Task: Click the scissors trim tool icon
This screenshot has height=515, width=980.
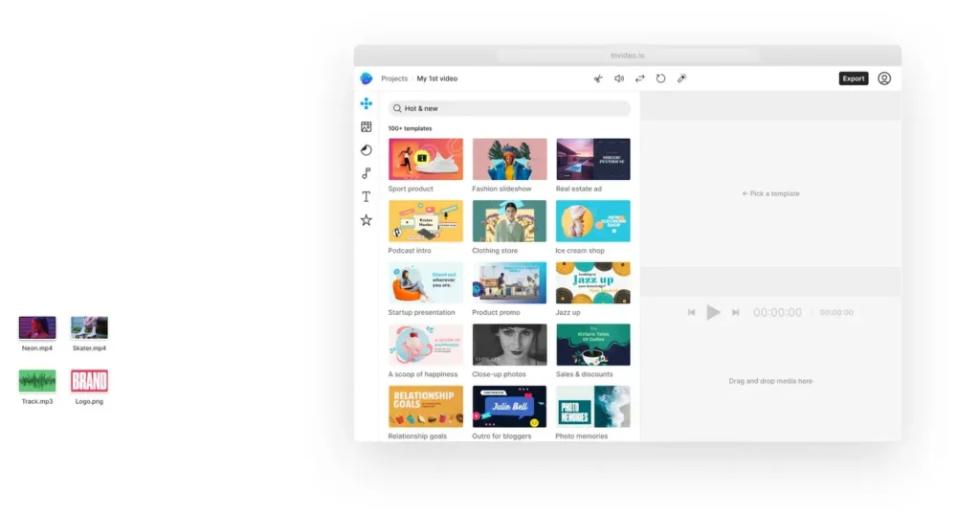Action: (597, 78)
